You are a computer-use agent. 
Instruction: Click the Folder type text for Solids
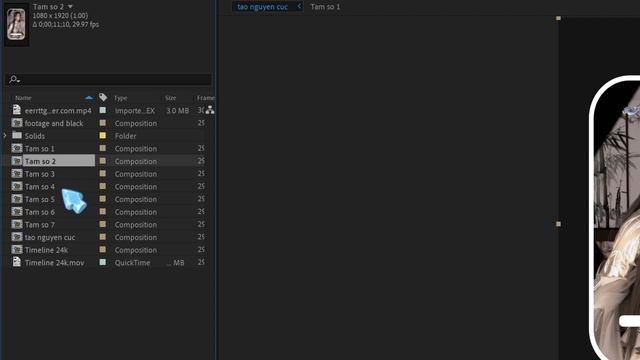125,136
